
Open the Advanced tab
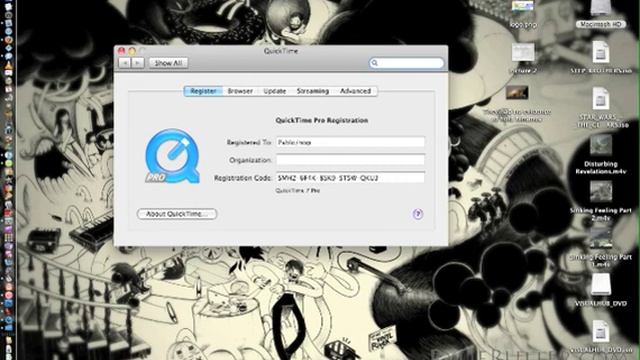point(356,91)
